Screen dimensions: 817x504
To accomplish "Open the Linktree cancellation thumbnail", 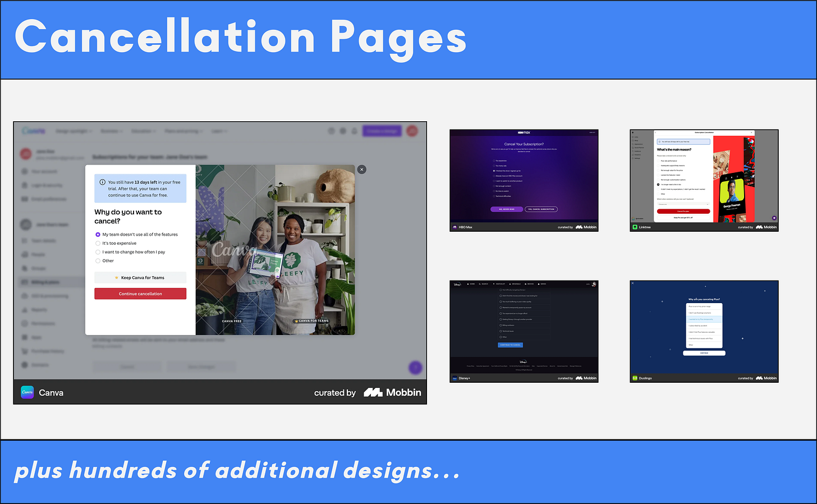I will point(704,180).
